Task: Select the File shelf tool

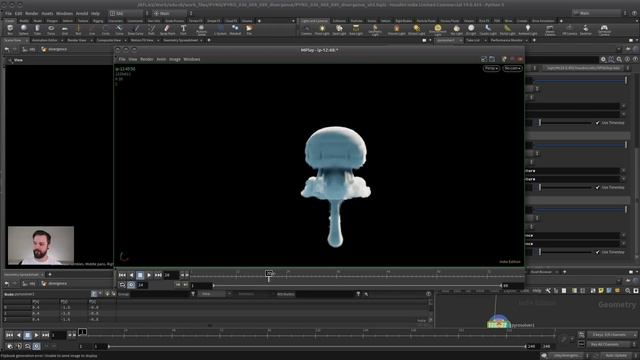Action: (x=249, y=29)
